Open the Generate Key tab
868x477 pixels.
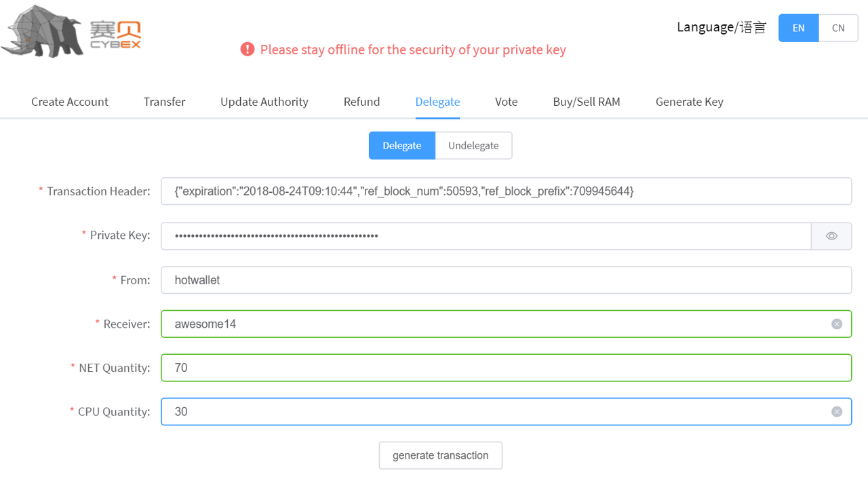pos(689,102)
